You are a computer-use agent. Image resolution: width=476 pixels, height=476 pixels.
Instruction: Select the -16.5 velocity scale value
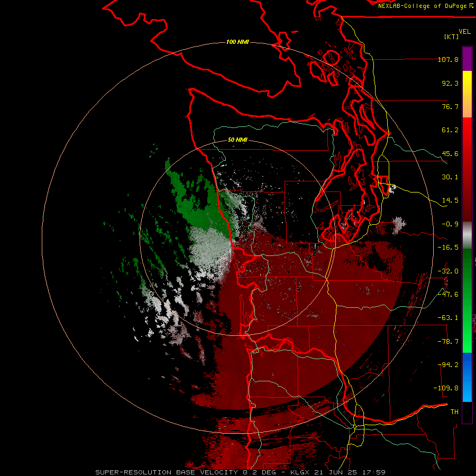click(x=448, y=248)
